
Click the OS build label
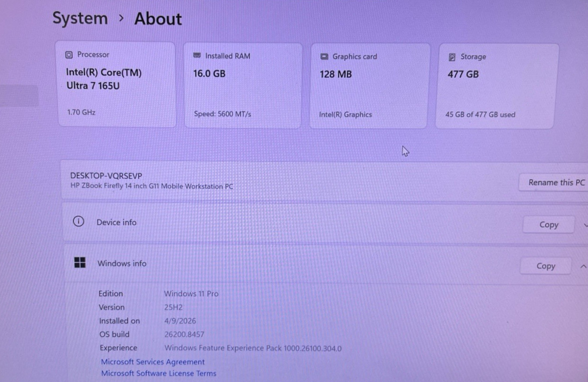tap(114, 334)
